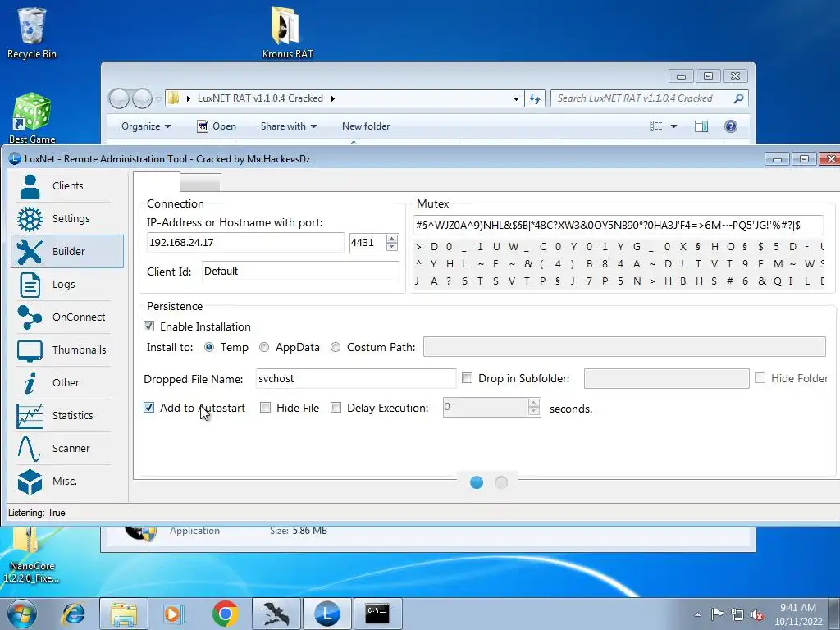Screen dimensions: 840x630
Task: Select the Kronus RAT desktop folder
Action: tap(287, 32)
